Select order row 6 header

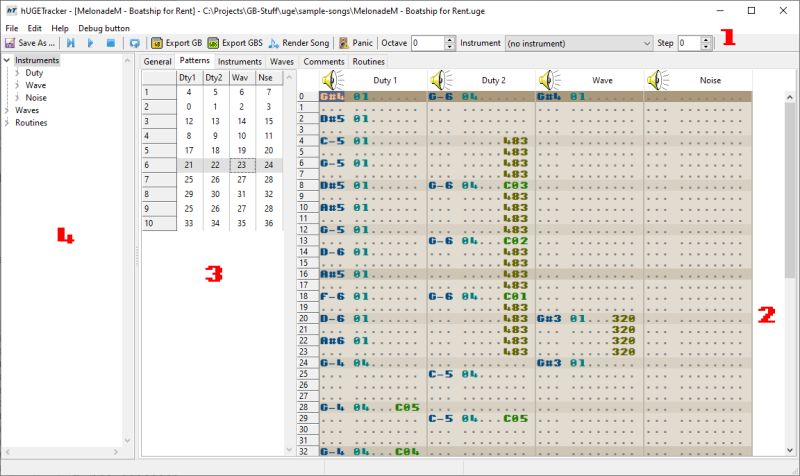(x=159, y=165)
